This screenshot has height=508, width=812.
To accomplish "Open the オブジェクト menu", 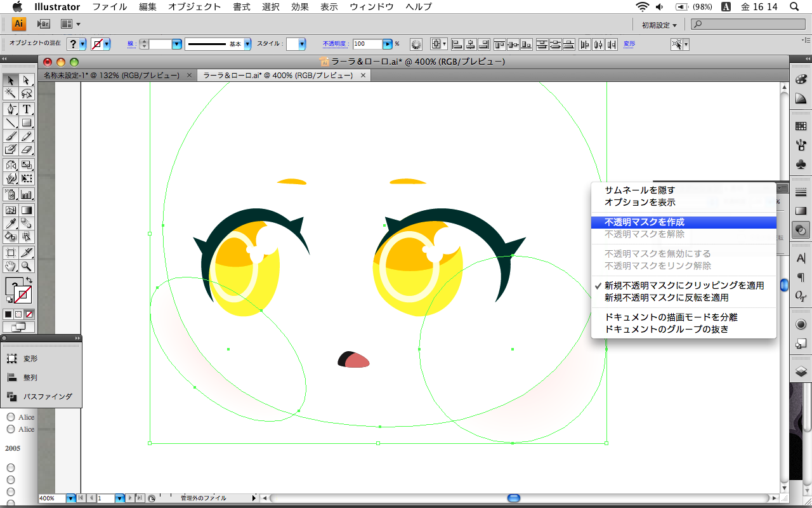I will click(x=195, y=7).
